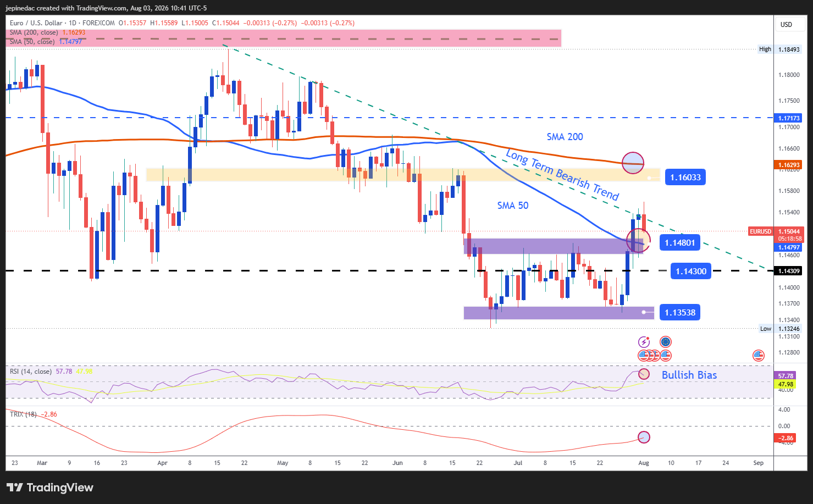Open the EU flag economic event icon
This screenshot has height=504, width=813.
(666, 342)
